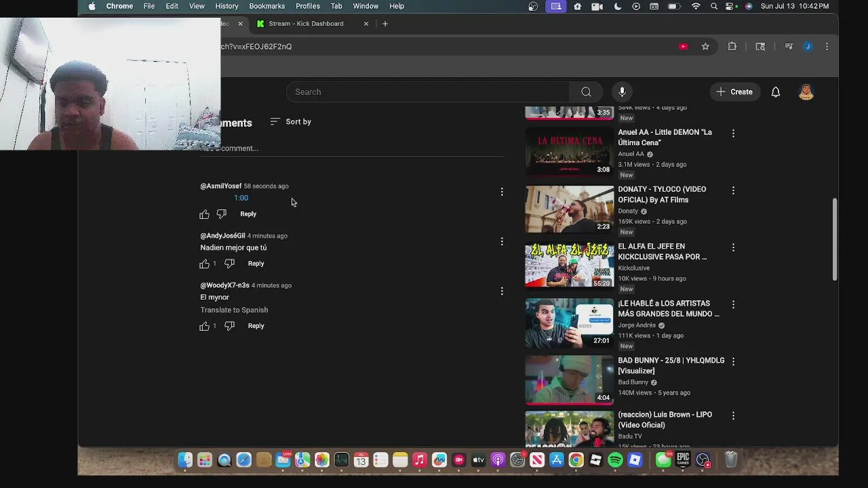Bookmark this page with star icon
Image resolution: width=868 pixels, height=488 pixels.
[x=705, y=46]
